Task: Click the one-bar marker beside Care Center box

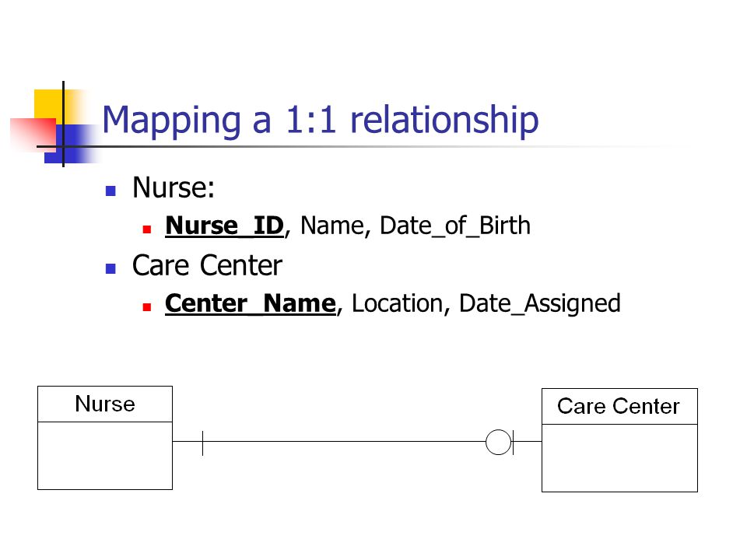Action: click(x=513, y=442)
